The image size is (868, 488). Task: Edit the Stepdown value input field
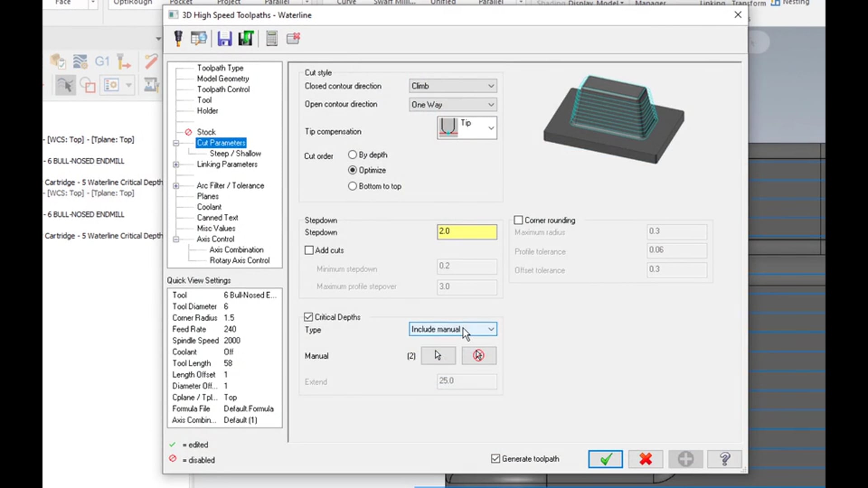(466, 231)
